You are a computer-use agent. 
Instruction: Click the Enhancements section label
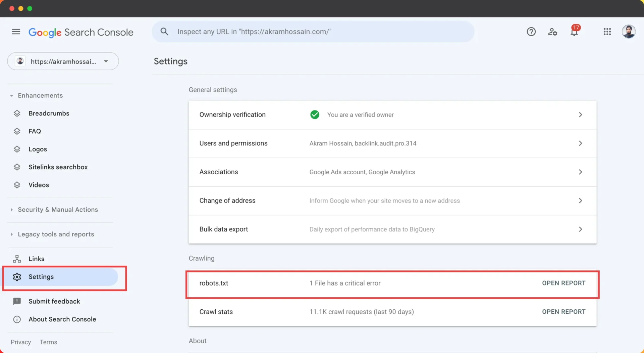40,95
